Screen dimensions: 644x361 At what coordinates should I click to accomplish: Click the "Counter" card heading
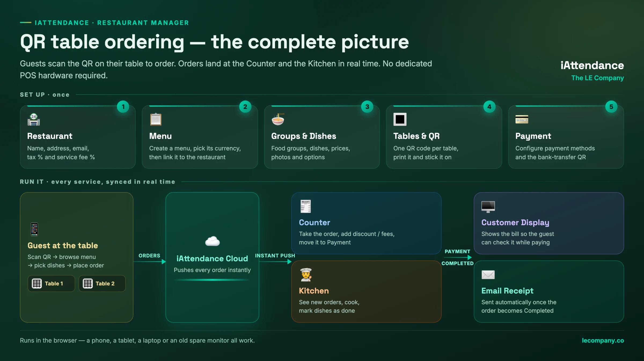[314, 223]
